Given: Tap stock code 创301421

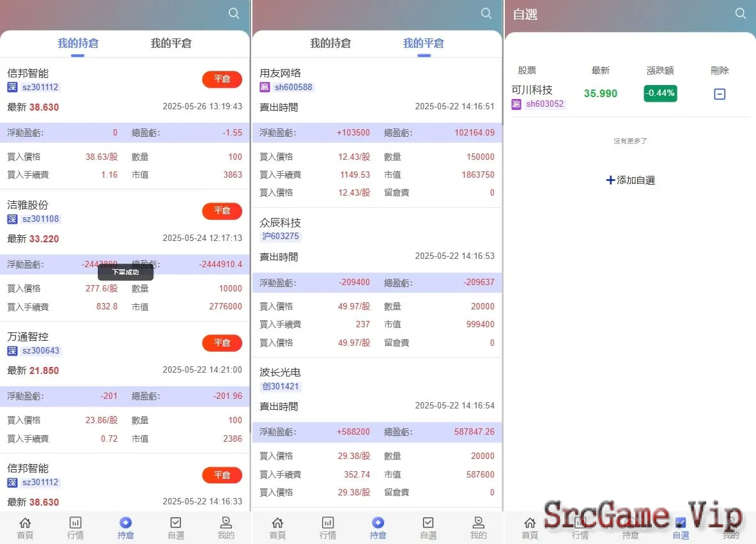Looking at the screenshot, I should (x=281, y=386).
